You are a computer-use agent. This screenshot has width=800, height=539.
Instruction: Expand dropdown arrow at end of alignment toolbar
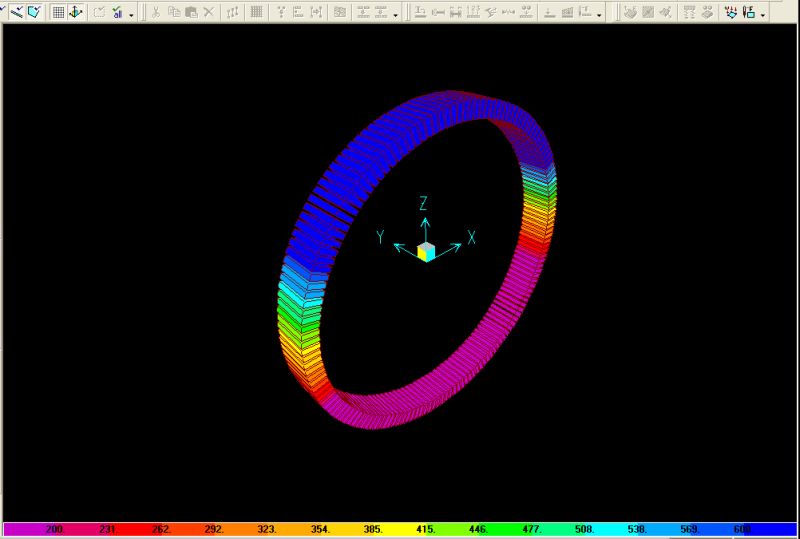[x=397, y=14]
